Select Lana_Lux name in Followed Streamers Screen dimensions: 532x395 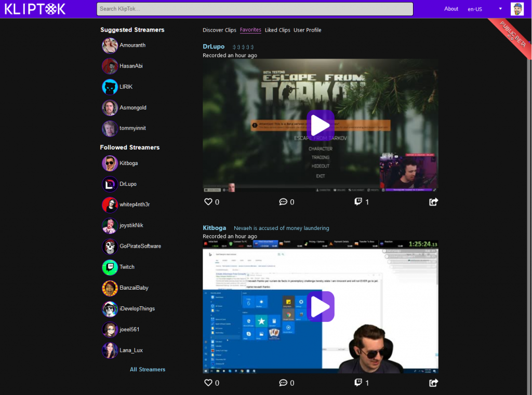(x=131, y=350)
